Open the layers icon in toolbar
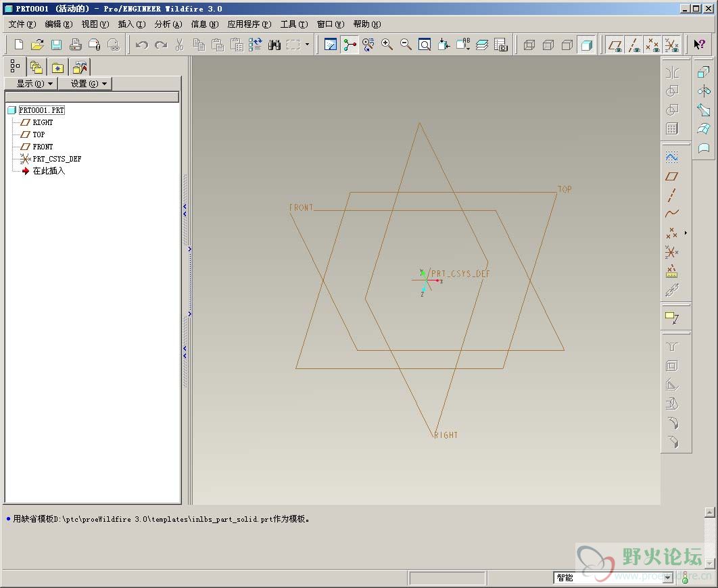 coord(482,45)
